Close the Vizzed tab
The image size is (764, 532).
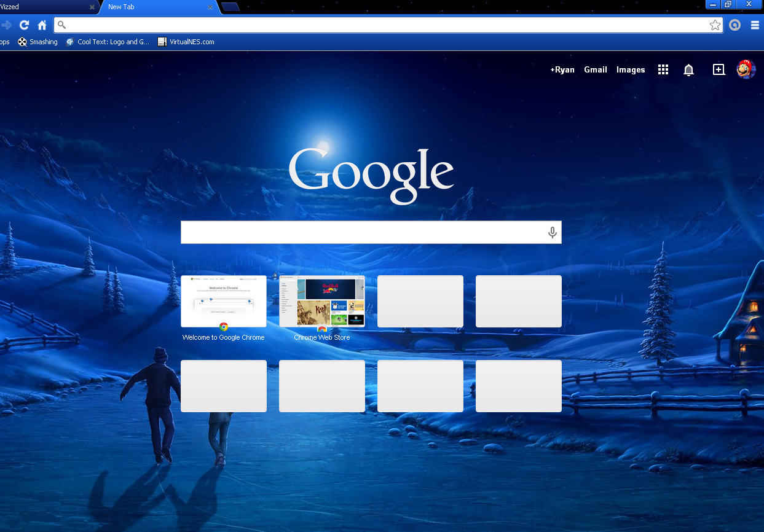pos(92,7)
